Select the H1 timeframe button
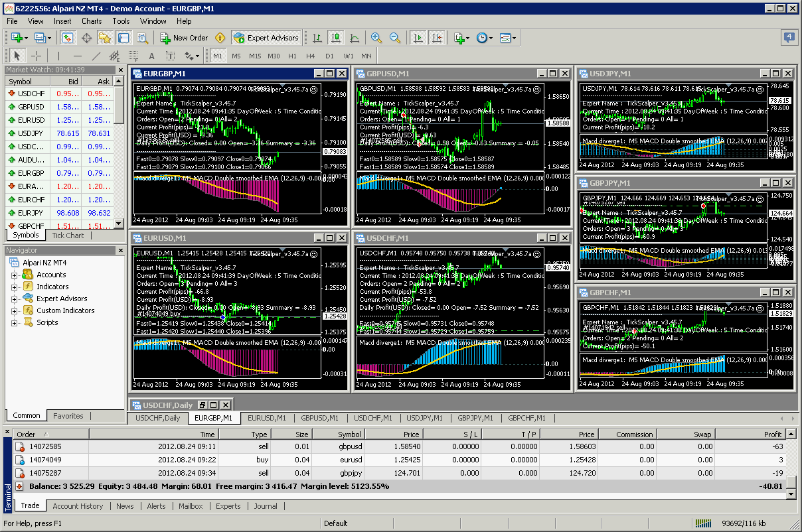Viewport: 802px width, 532px height. pos(292,56)
